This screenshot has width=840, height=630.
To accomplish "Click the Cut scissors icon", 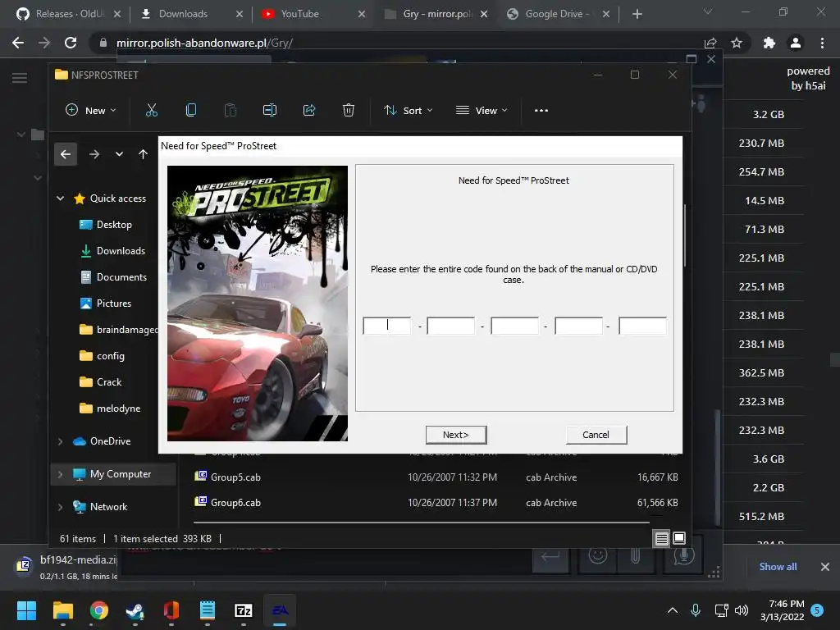I will pos(152,111).
